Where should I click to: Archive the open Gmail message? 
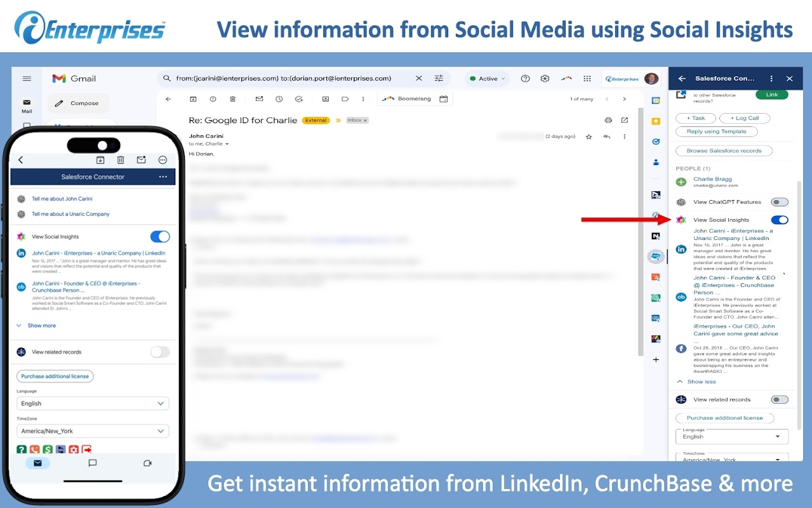pos(193,99)
